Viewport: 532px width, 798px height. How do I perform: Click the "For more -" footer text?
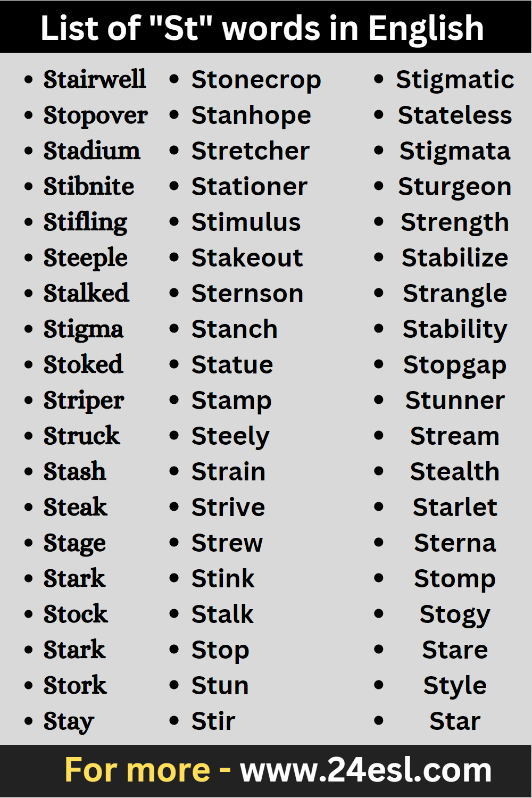tap(147, 770)
